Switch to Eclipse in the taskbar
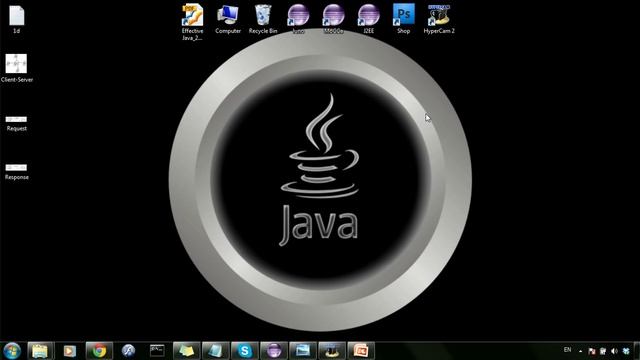 click(x=273, y=351)
